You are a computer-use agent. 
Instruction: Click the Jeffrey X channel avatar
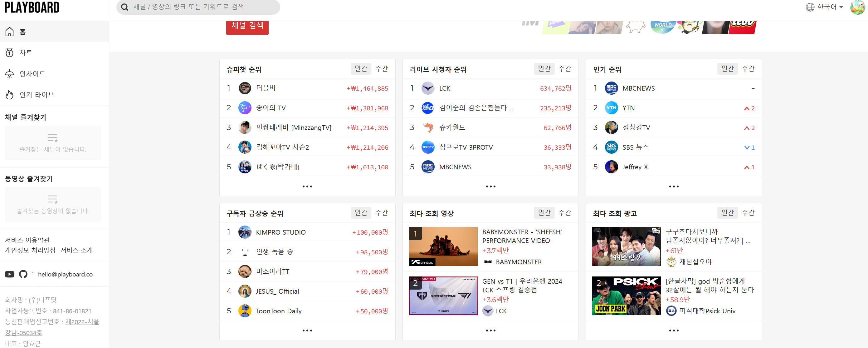(611, 167)
